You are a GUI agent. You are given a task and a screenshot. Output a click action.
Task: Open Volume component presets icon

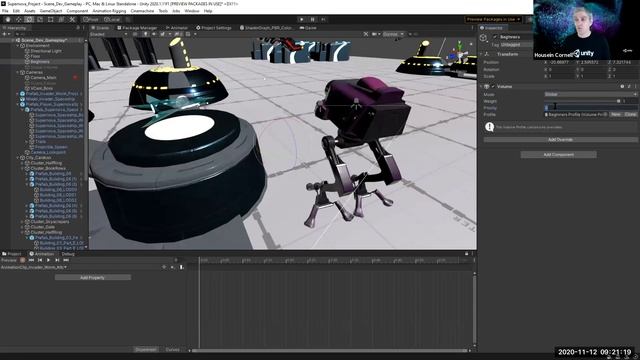click(x=629, y=87)
